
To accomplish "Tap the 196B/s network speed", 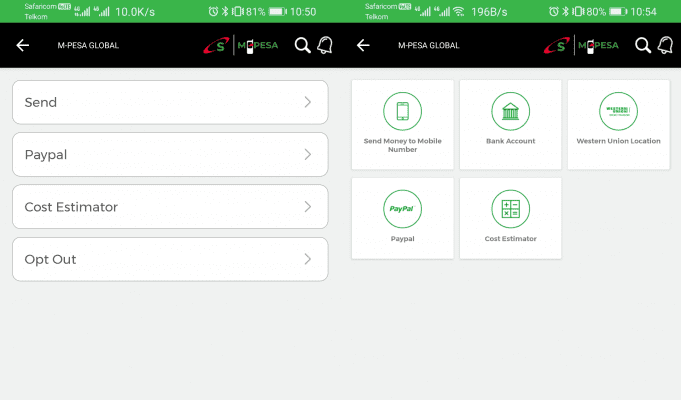I will [x=489, y=12].
